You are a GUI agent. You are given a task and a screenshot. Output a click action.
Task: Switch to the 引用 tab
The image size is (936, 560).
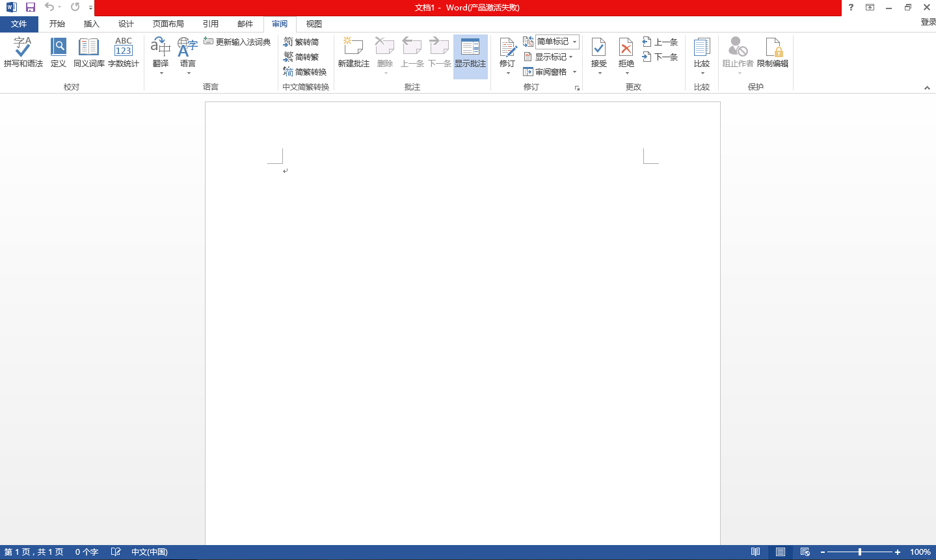point(211,24)
